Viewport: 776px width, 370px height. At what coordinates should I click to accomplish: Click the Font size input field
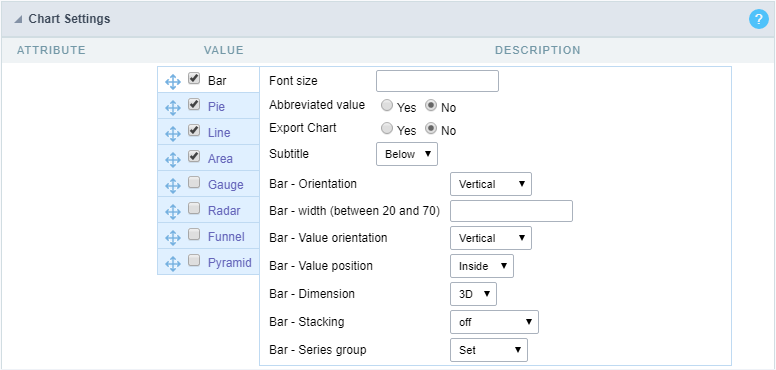tap(437, 81)
